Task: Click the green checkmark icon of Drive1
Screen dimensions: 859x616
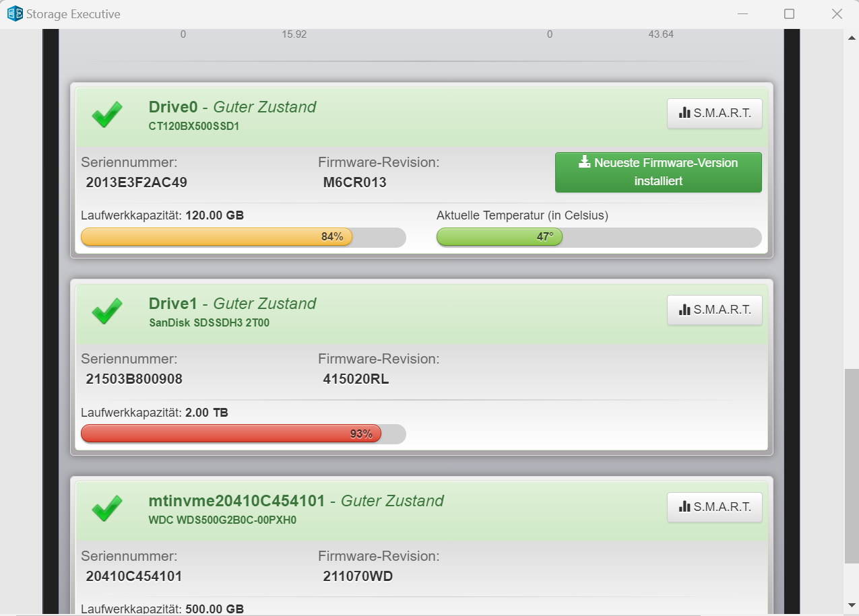Action: tap(107, 311)
